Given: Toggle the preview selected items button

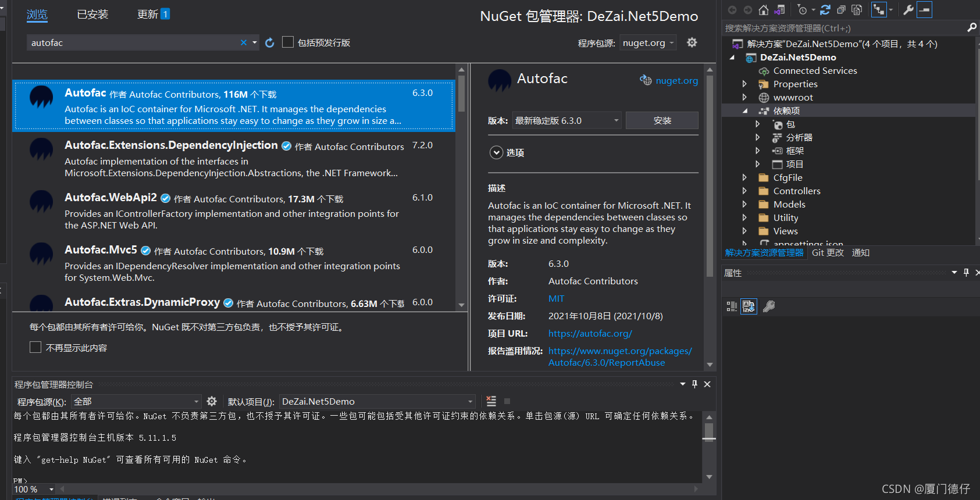Looking at the screenshot, I should pos(924,10).
